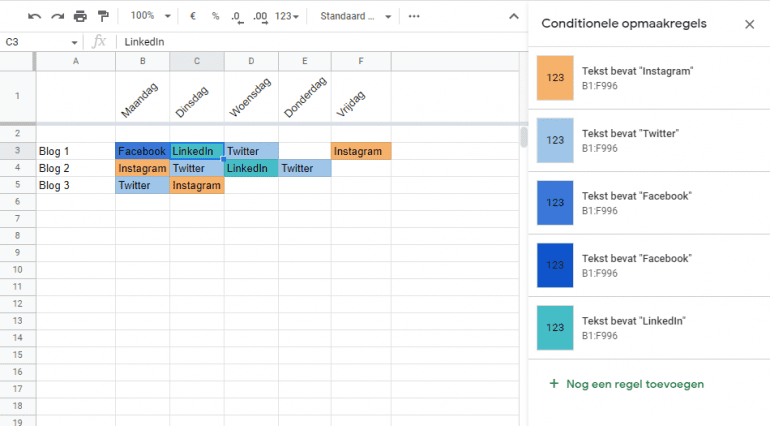The height and width of the screenshot is (426, 770).
Task: Click the Maandag header cell
Action: [x=142, y=97]
